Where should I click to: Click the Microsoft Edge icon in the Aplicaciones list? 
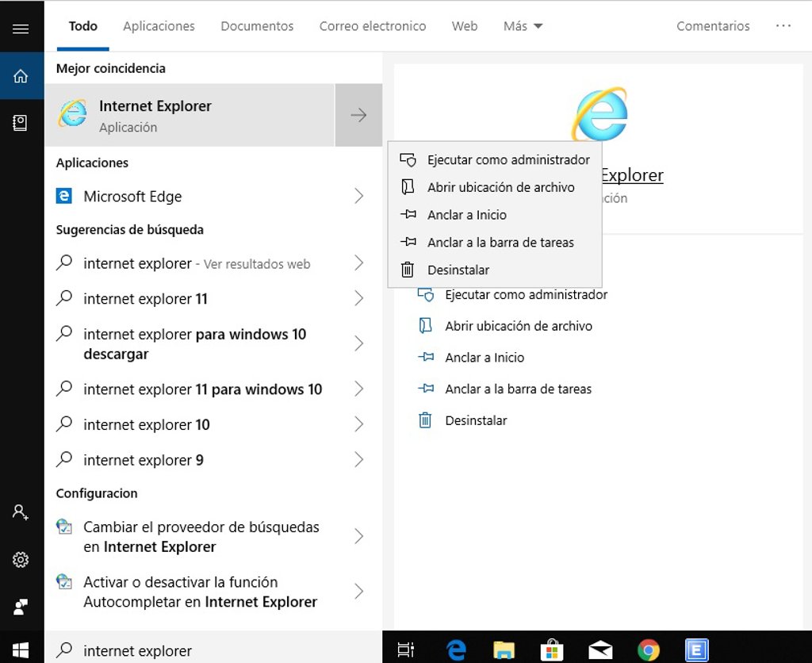63,196
